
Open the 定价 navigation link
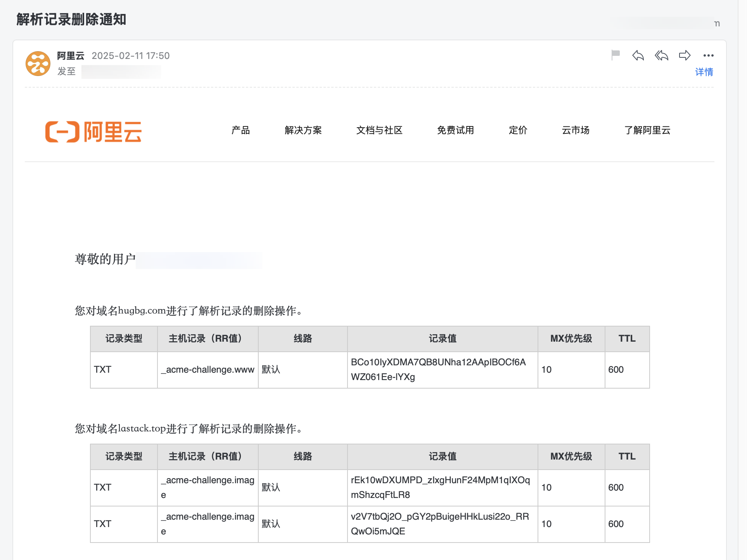pos(518,130)
